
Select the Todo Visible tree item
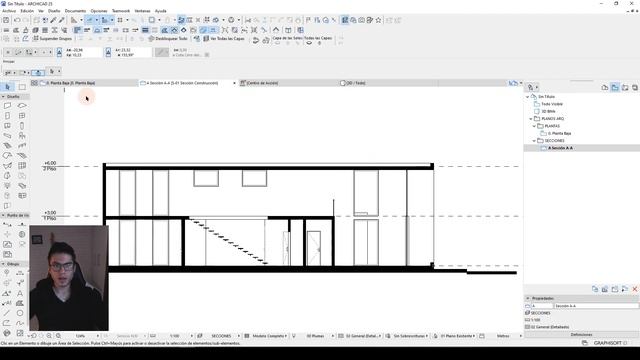point(552,104)
